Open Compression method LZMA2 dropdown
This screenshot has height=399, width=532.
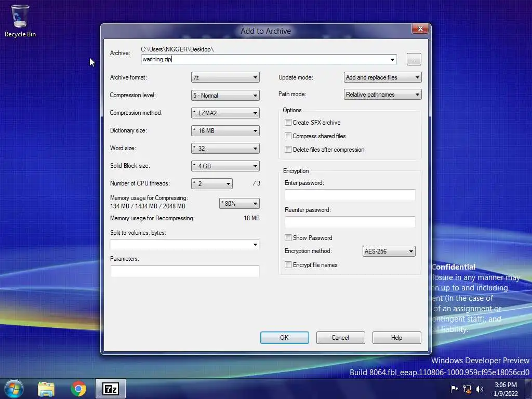click(225, 113)
